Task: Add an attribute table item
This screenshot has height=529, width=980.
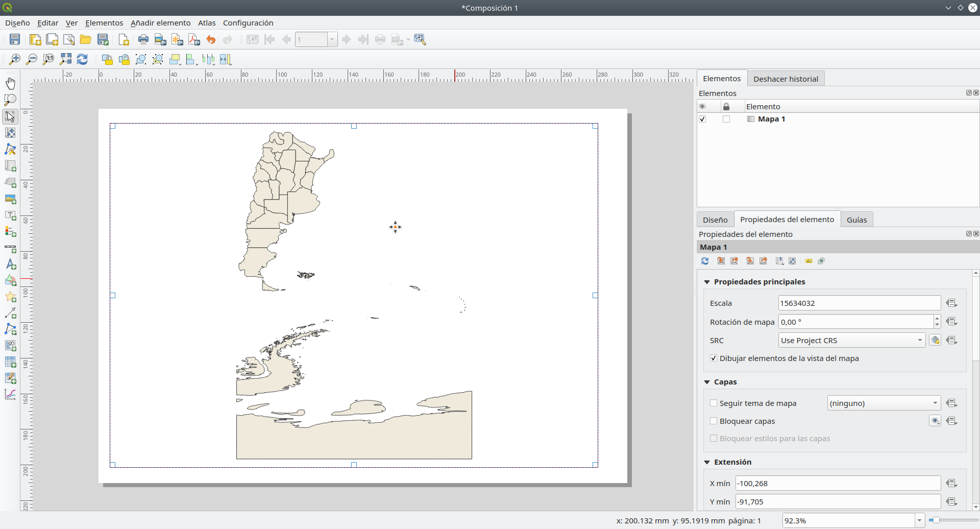Action: click(x=10, y=362)
